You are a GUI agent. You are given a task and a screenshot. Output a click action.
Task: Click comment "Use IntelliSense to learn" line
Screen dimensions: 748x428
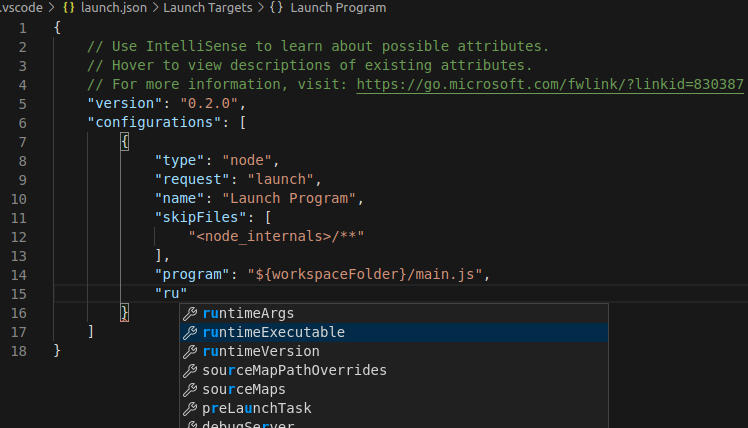[x=318, y=46]
